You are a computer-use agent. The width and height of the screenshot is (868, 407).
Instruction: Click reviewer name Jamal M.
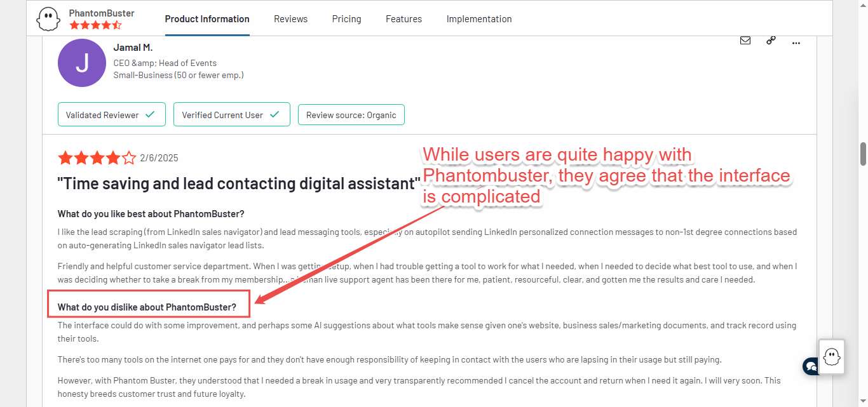point(133,48)
